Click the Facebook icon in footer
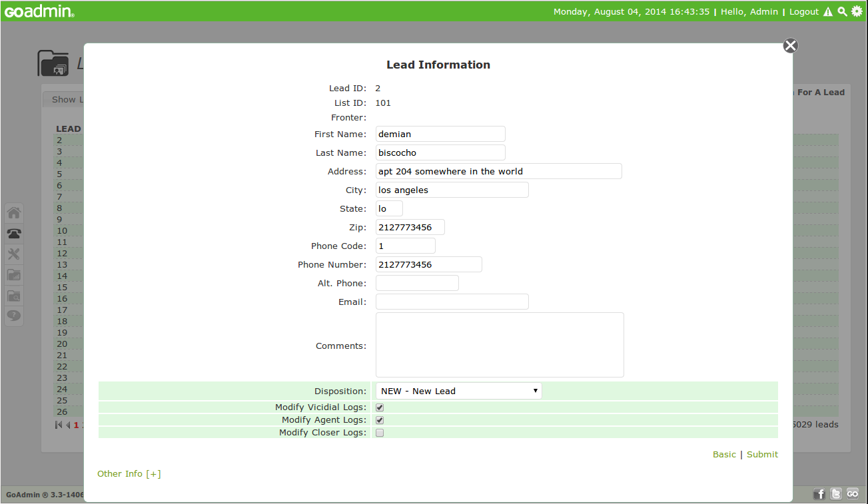Image resolution: width=868 pixels, height=504 pixels. point(820,493)
